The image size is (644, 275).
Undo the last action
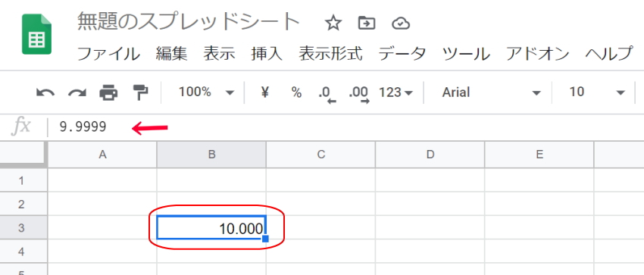click(45, 92)
